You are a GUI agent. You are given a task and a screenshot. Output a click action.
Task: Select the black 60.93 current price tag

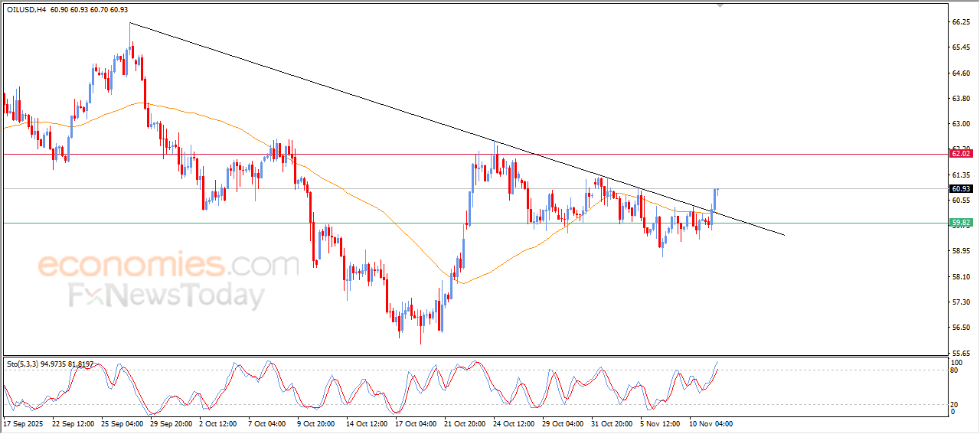pos(960,188)
